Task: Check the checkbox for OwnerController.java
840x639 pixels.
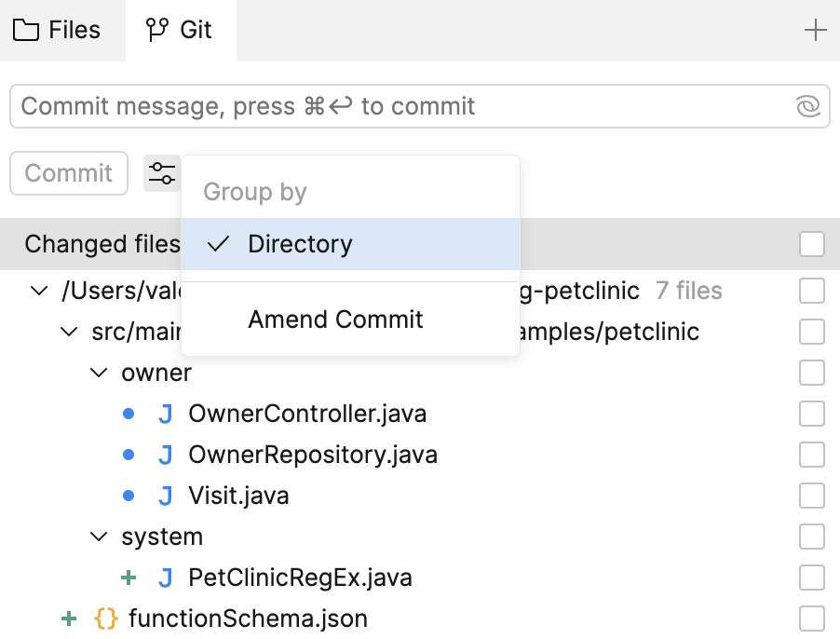Action: pyautogui.click(x=811, y=414)
